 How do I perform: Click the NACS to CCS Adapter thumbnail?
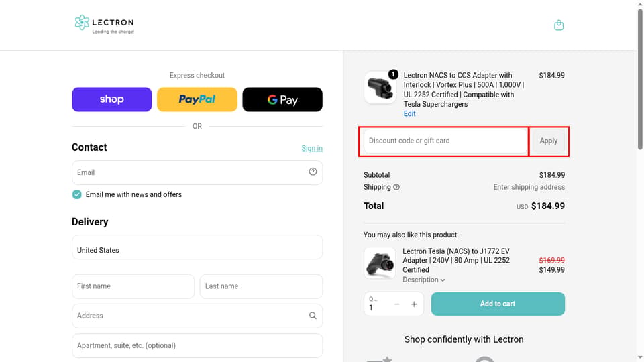380,87
